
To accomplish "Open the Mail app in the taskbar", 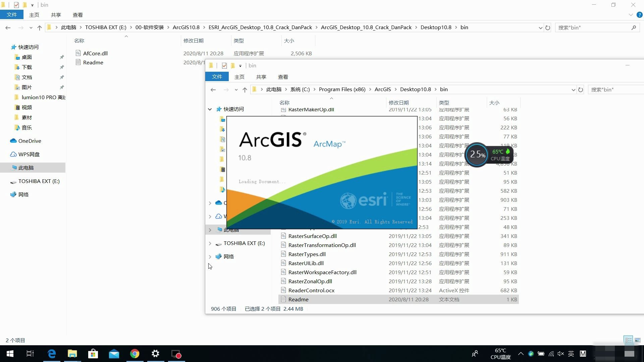I will click(114, 354).
